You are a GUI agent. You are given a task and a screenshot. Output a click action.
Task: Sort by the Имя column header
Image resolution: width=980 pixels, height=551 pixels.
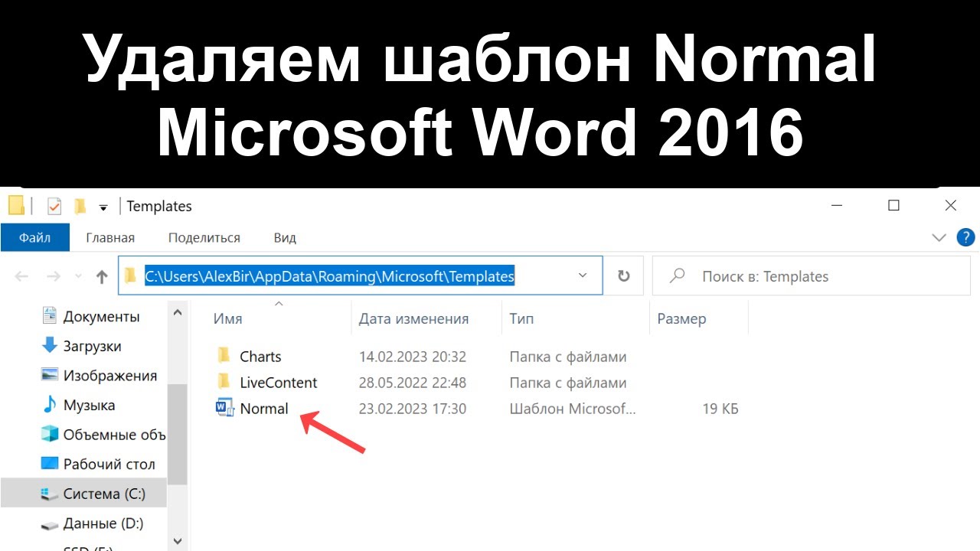[228, 319]
